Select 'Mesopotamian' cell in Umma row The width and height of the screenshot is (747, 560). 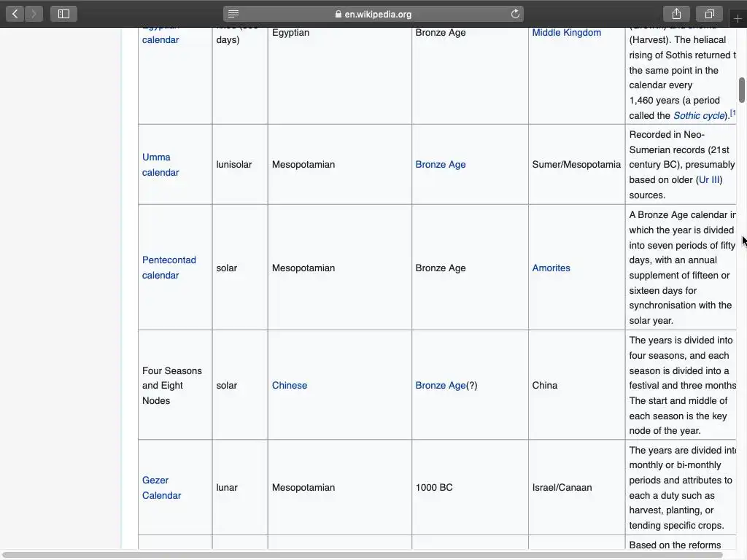tap(303, 164)
